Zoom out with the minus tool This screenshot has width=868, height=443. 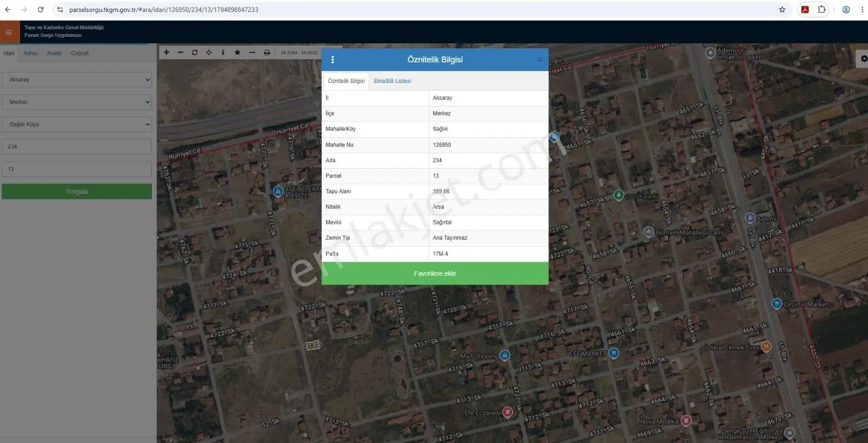click(x=181, y=53)
